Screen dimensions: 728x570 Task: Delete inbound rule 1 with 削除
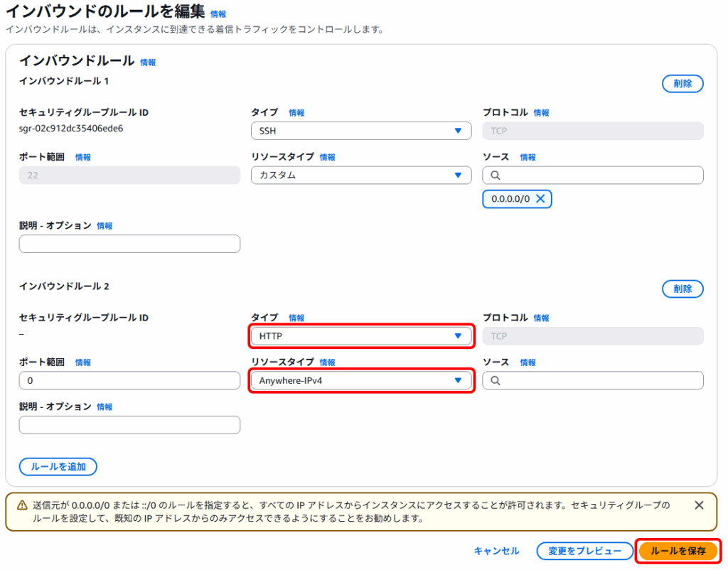click(682, 84)
